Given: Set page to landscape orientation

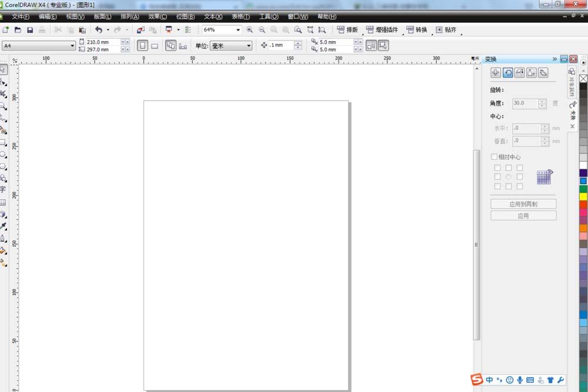Looking at the screenshot, I should [155, 46].
